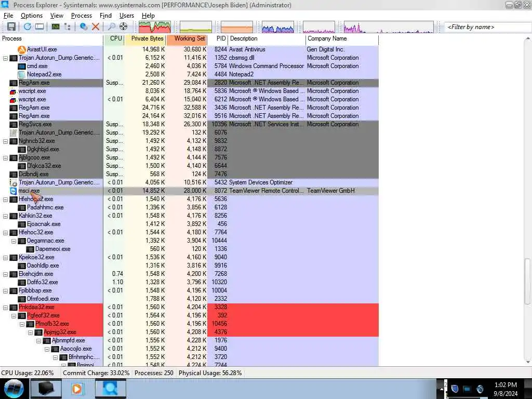Collapse the Ekehcjdm.exe tree node

5,274
